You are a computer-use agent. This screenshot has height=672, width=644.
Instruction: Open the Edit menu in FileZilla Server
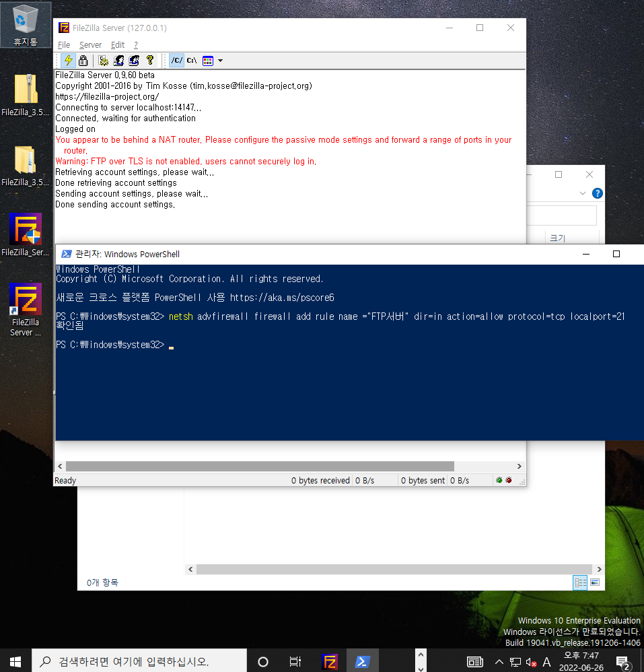(x=118, y=44)
